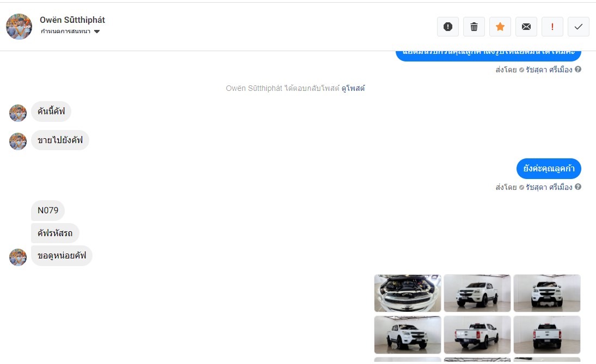
Task: Open the front-right angled truck photo in second row
Action: (x=408, y=335)
